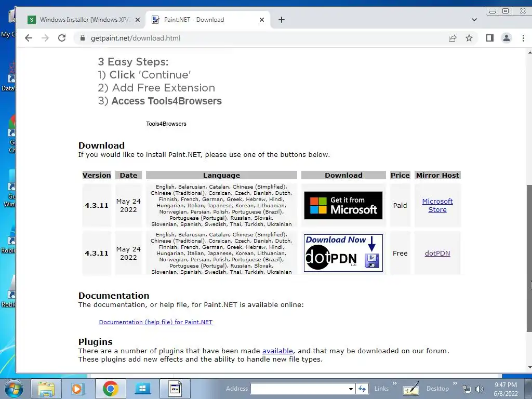Screen dimensions: 532x399
Task: Expand the taskbar Address dropdown arrow
Action: (351, 389)
